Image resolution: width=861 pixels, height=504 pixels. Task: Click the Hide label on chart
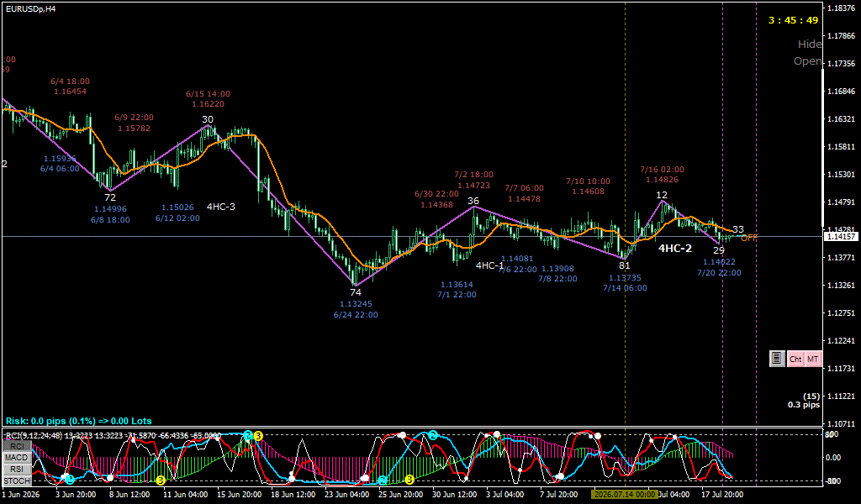coord(810,45)
